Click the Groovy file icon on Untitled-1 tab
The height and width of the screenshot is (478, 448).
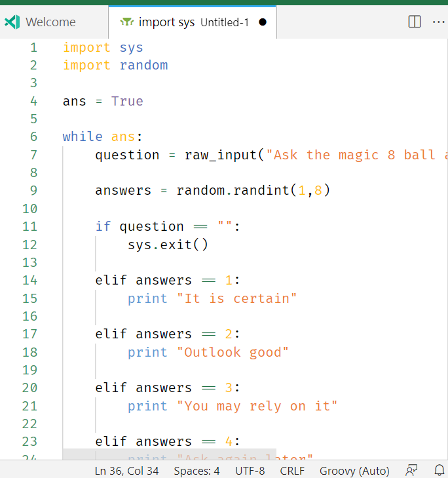click(126, 22)
